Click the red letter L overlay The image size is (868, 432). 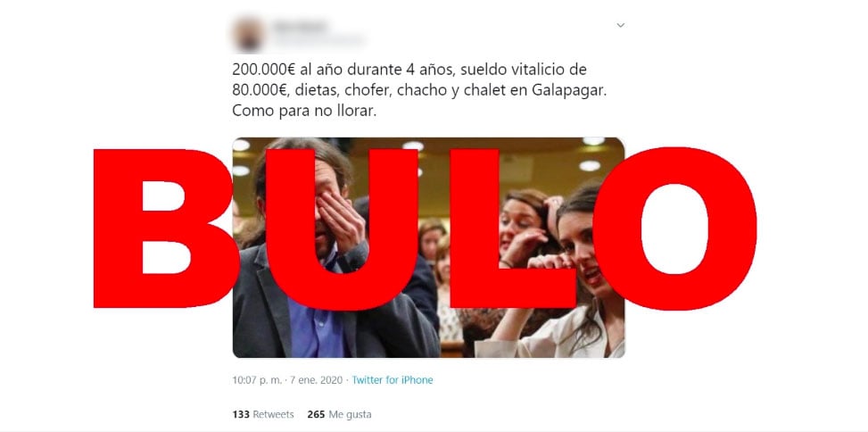pyautogui.click(x=512, y=228)
